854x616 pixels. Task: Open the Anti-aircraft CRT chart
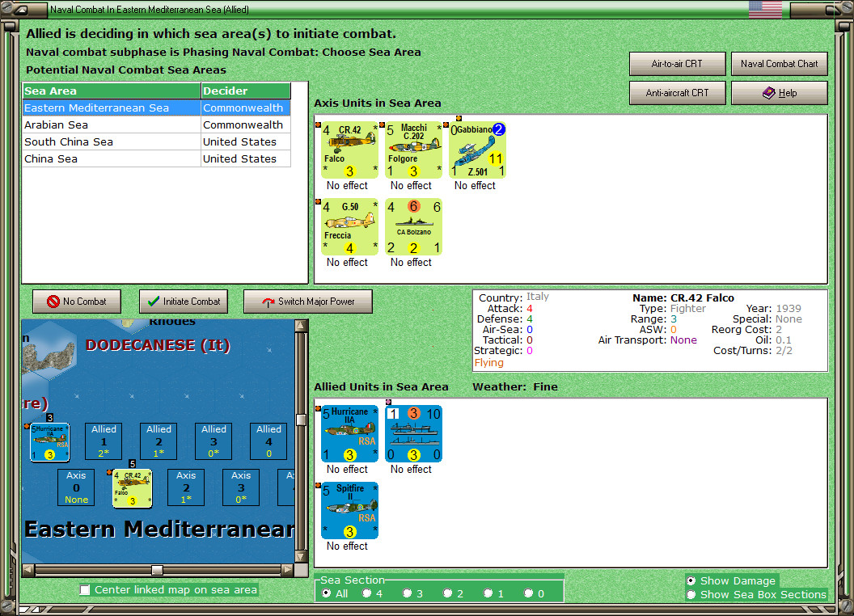tap(678, 93)
